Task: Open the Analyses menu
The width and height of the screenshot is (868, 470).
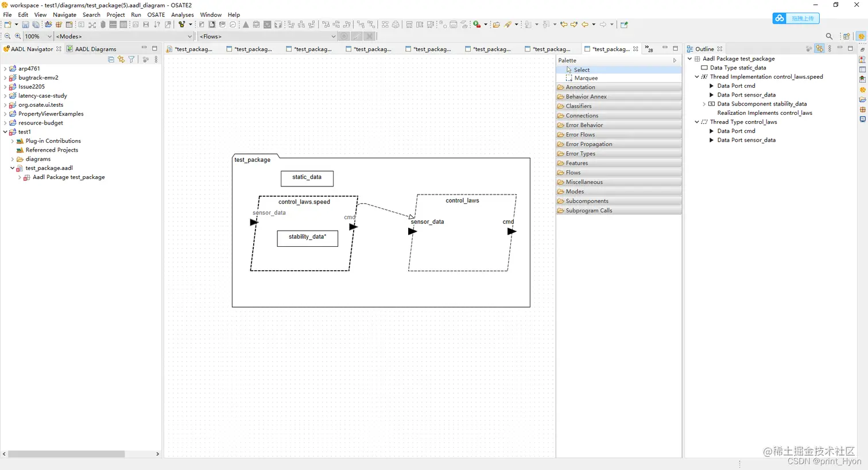Action: (183, 15)
